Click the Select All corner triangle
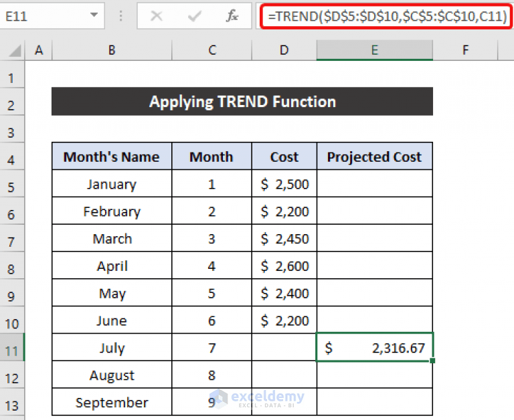The image size is (514, 420). 15,51
